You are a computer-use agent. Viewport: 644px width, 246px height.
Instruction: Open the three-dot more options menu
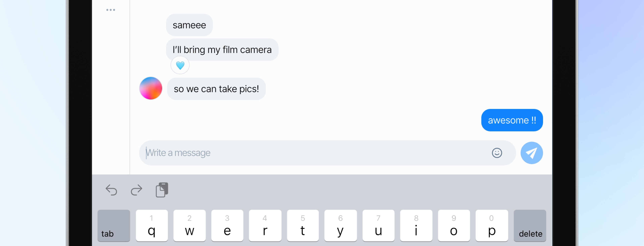pos(111,10)
